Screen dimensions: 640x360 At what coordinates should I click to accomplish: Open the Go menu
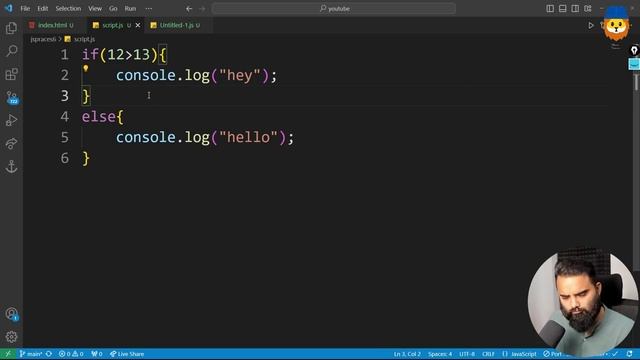(x=113, y=9)
